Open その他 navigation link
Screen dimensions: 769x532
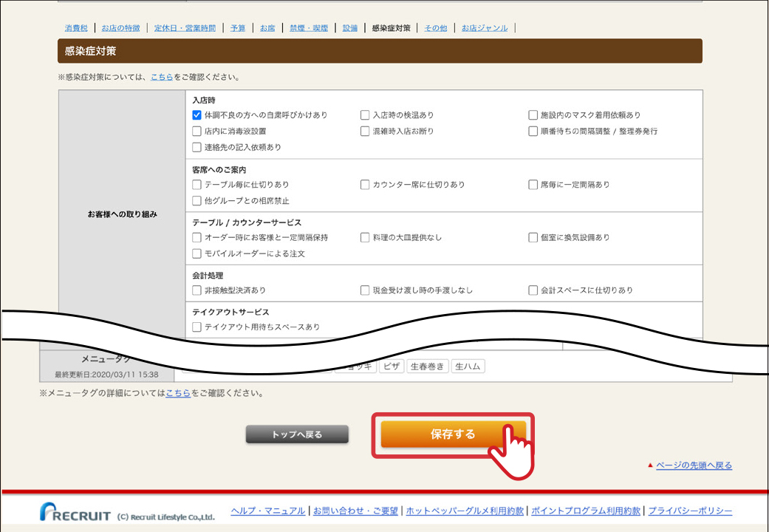[x=436, y=28]
